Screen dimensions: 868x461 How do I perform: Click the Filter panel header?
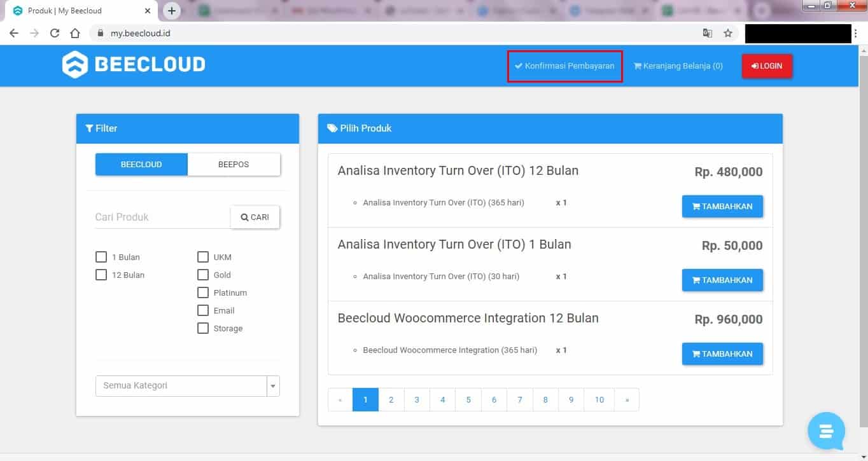[188, 128]
